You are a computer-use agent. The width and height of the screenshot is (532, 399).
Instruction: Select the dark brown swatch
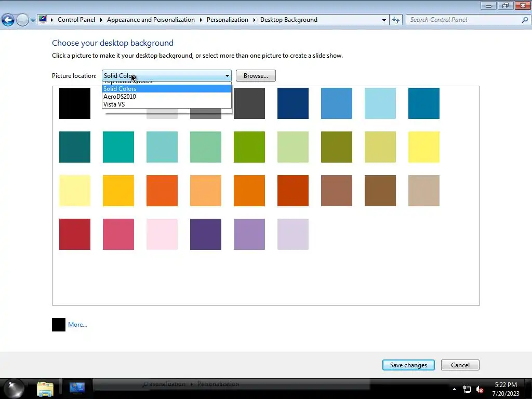(x=380, y=190)
